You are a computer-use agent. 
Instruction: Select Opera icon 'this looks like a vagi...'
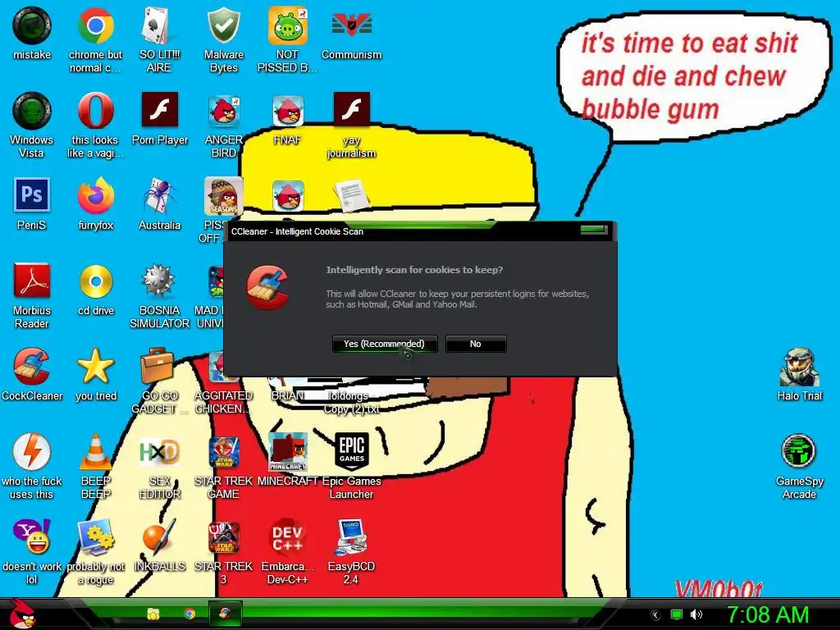(95, 126)
